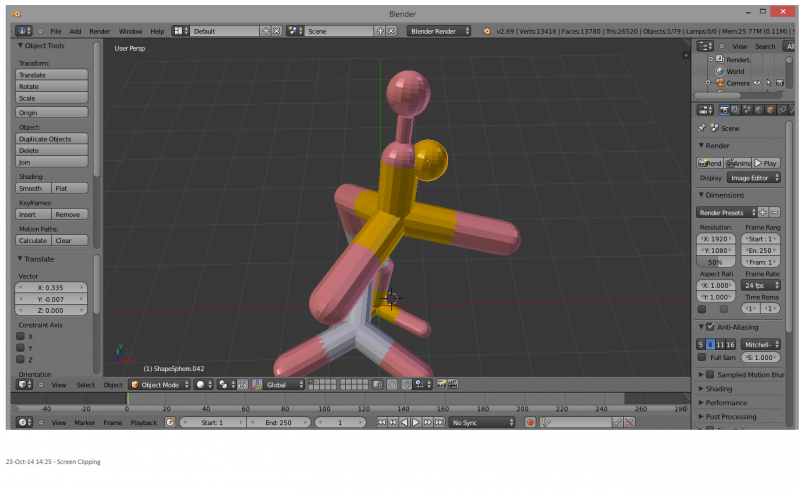800x492 pixels.
Task: Click the Play rendered animation button
Action: [x=766, y=162]
